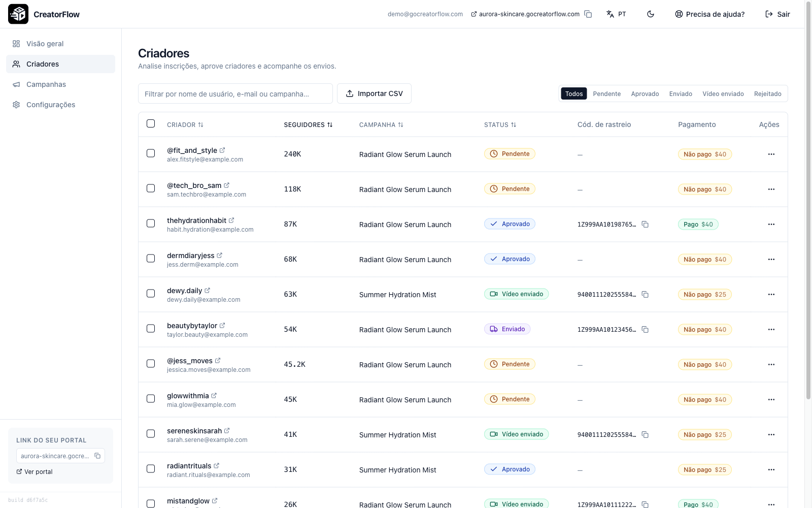Select the checkbox for radiantrituals
Screen dimensions: 812x508
(x=151, y=469)
